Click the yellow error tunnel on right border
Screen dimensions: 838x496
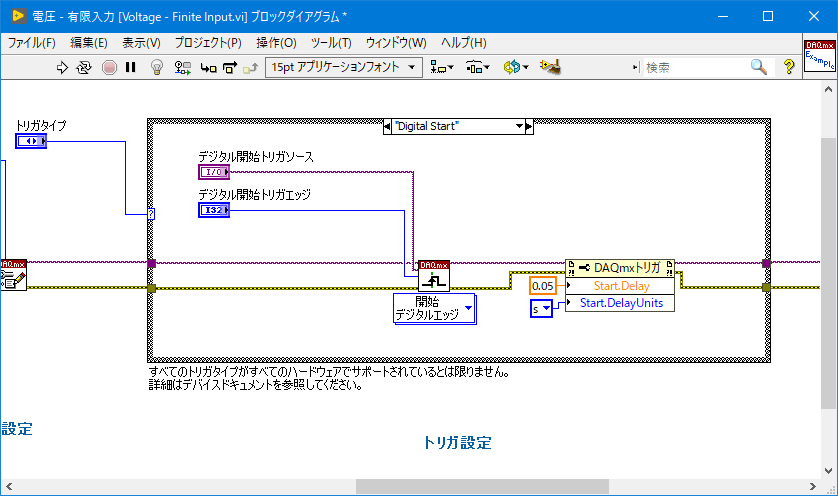click(x=766, y=288)
